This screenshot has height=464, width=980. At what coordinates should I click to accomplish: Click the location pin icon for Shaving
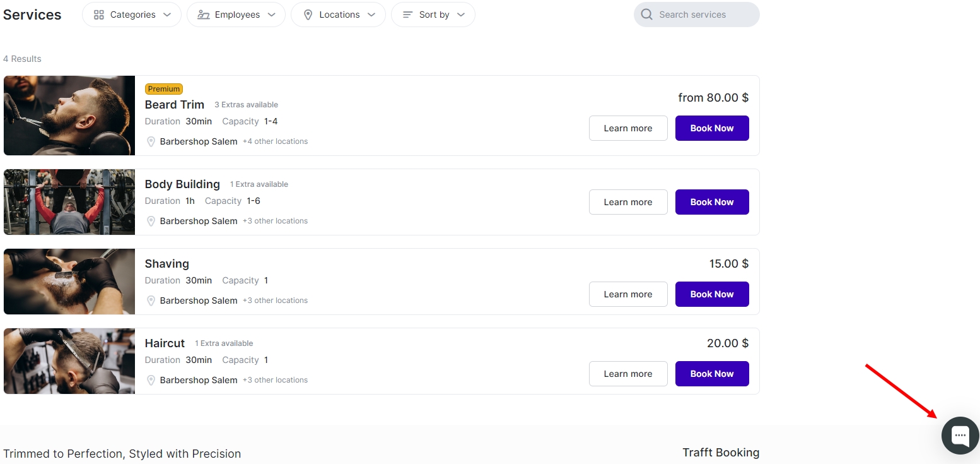151,301
